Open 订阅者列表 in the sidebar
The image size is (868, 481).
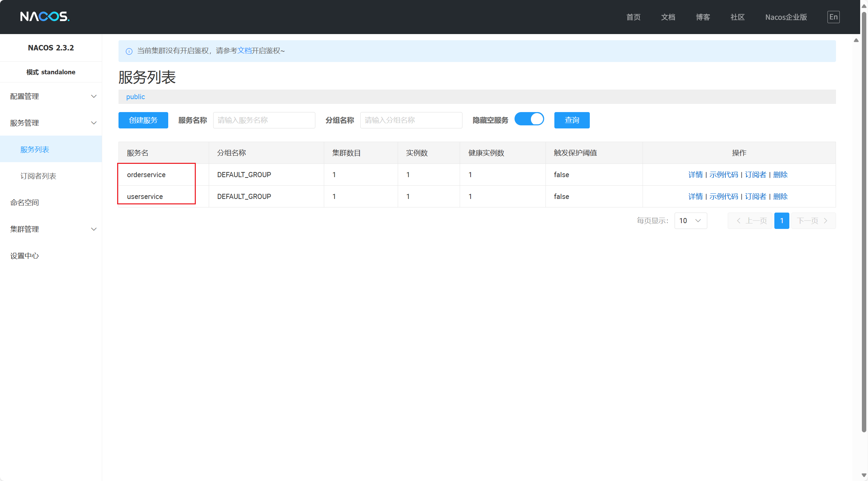[x=38, y=176]
